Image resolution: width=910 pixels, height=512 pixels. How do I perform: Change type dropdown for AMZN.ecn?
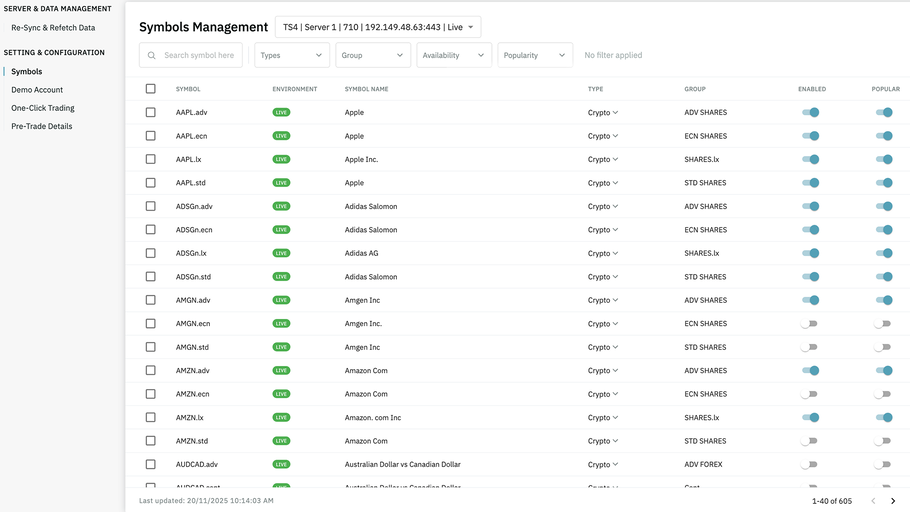click(x=603, y=394)
